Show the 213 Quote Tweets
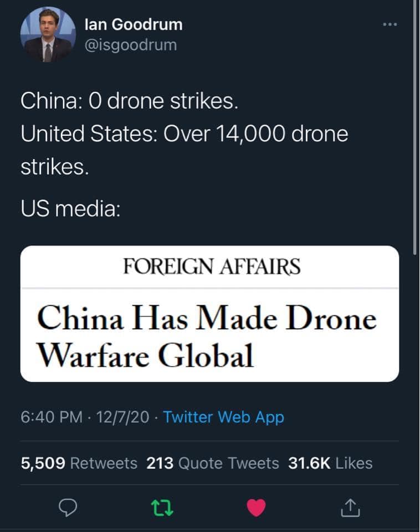Screen dimensions: 420x532 [213, 463]
